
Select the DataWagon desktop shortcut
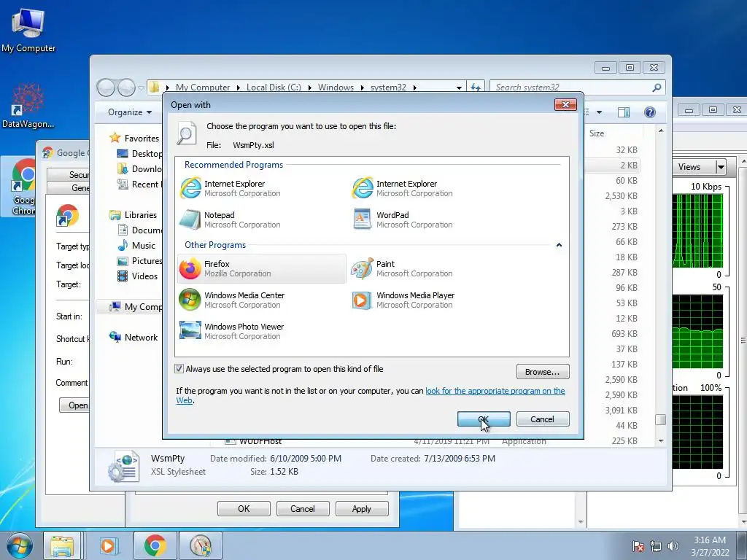pyautogui.click(x=28, y=106)
